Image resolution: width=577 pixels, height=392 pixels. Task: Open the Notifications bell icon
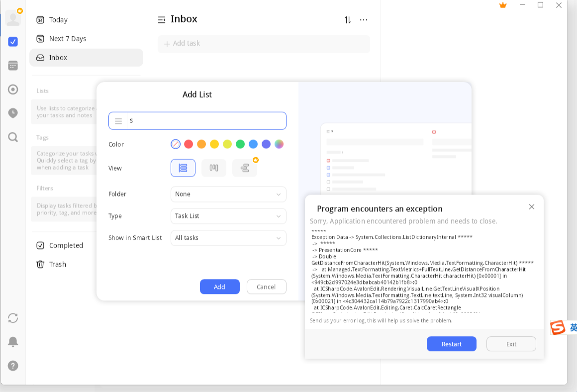click(x=13, y=342)
